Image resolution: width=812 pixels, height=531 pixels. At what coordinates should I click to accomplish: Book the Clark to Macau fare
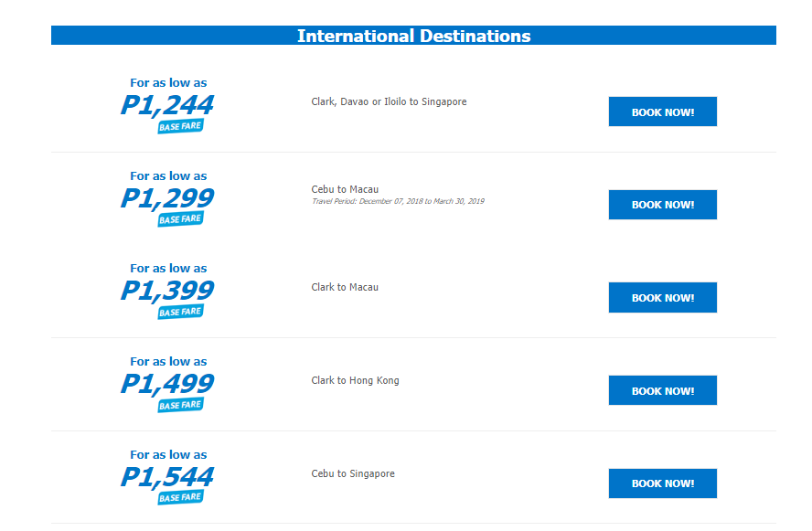(662, 298)
